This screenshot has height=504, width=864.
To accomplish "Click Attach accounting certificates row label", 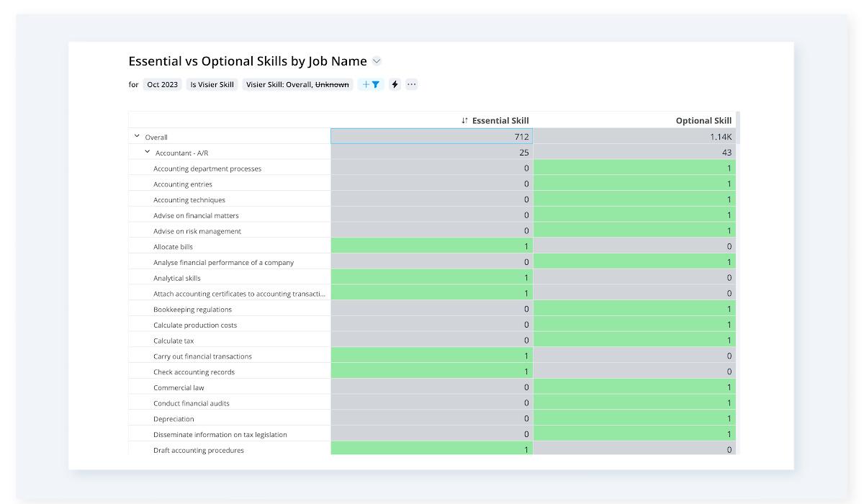I will 239,294.
